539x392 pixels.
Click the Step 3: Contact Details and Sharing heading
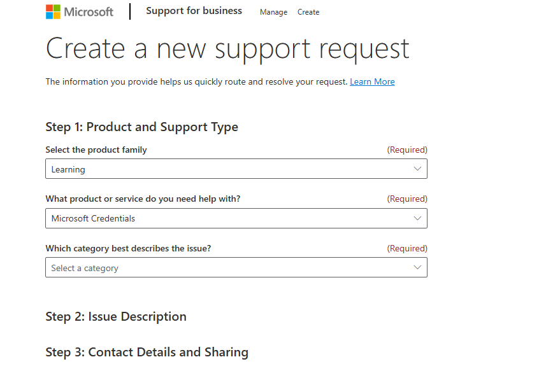click(x=147, y=352)
